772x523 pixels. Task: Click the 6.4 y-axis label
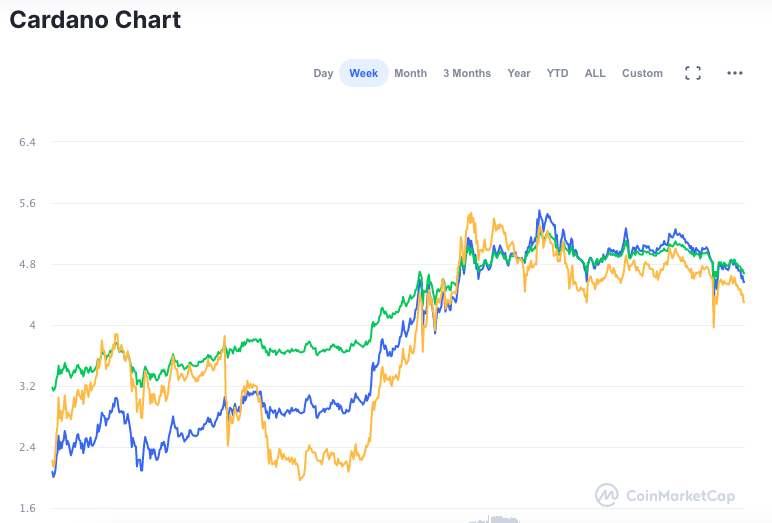pyautogui.click(x=27, y=142)
